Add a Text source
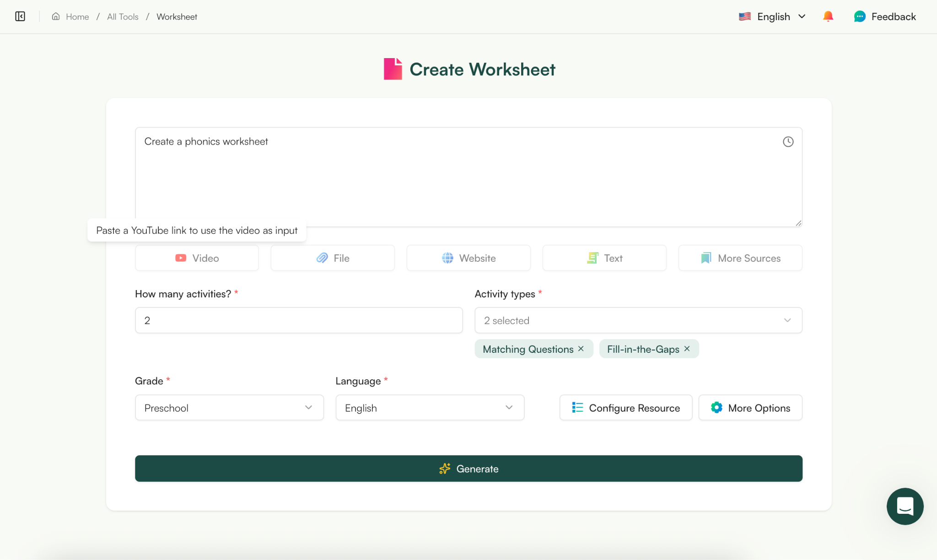Image resolution: width=937 pixels, height=560 pixels. click(x=604, y=258)
